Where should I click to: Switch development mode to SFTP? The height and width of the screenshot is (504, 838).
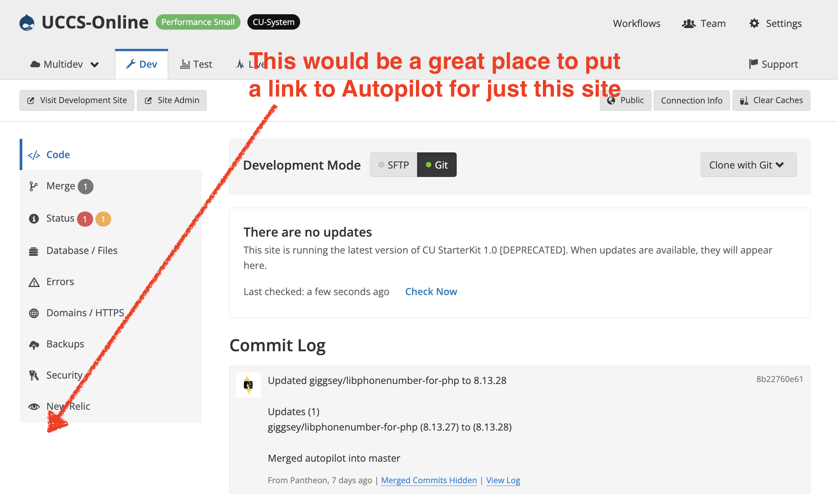click(x=393, y=165)
